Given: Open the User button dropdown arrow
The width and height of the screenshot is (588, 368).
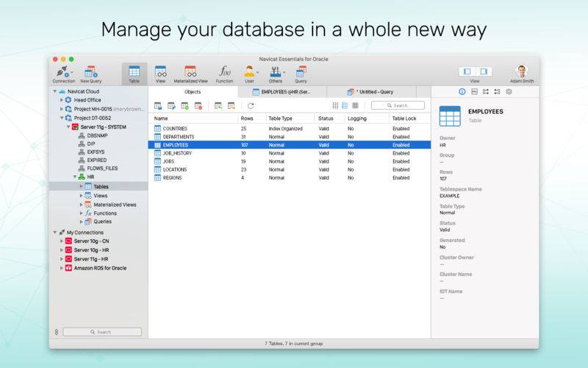Looking at the screenshot, I should pos(257,72).
